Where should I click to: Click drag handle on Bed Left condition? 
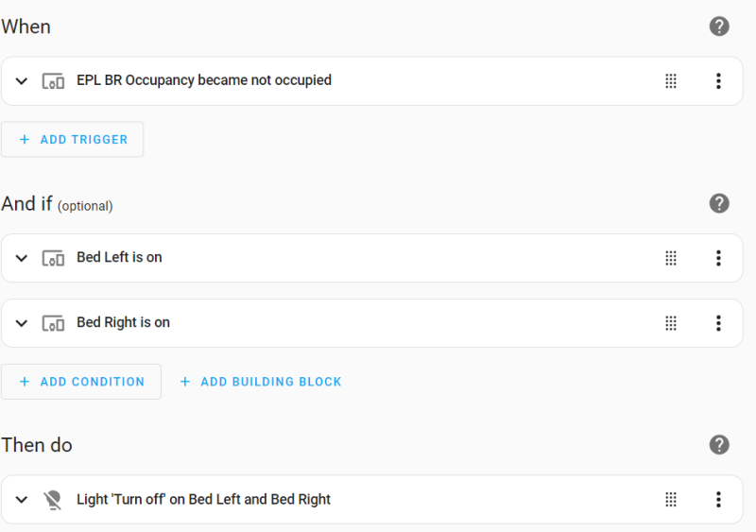tap(671, 258)
